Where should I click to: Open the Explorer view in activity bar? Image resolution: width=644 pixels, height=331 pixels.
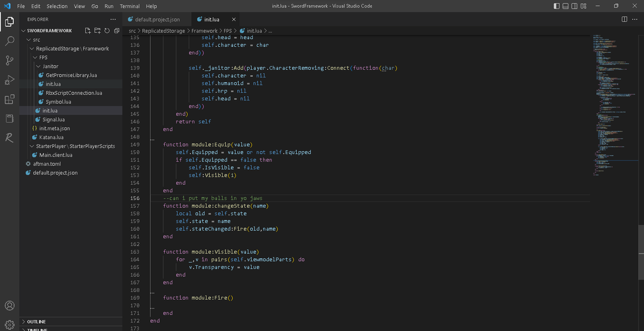10,22
